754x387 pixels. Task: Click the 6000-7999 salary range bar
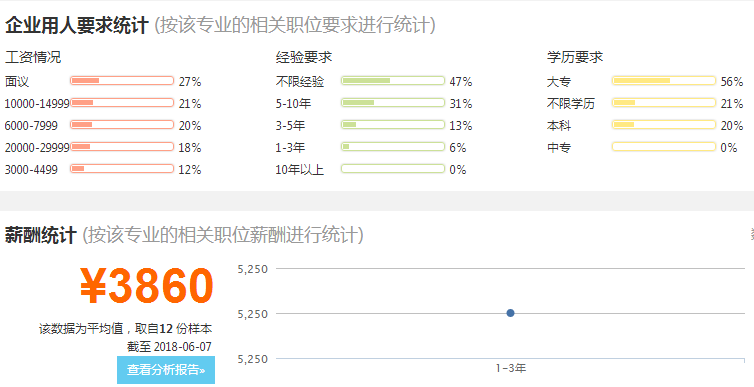[122, 125]
